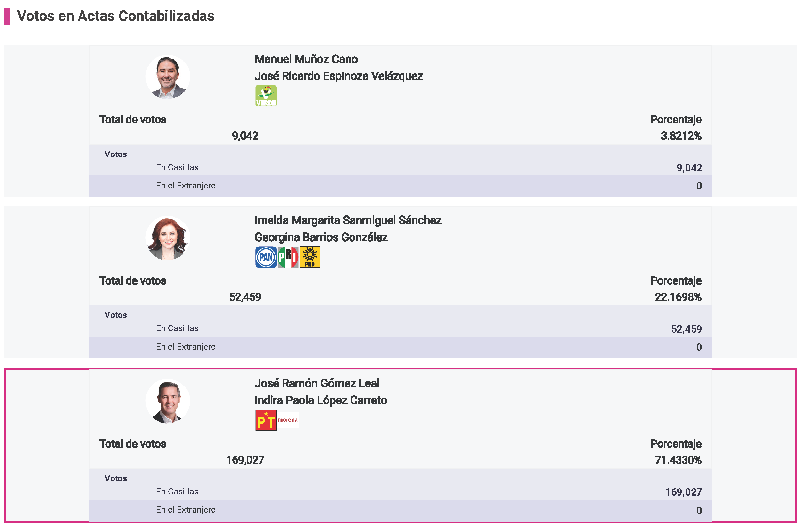Click the PAN party logo icon

coord(266,257)
